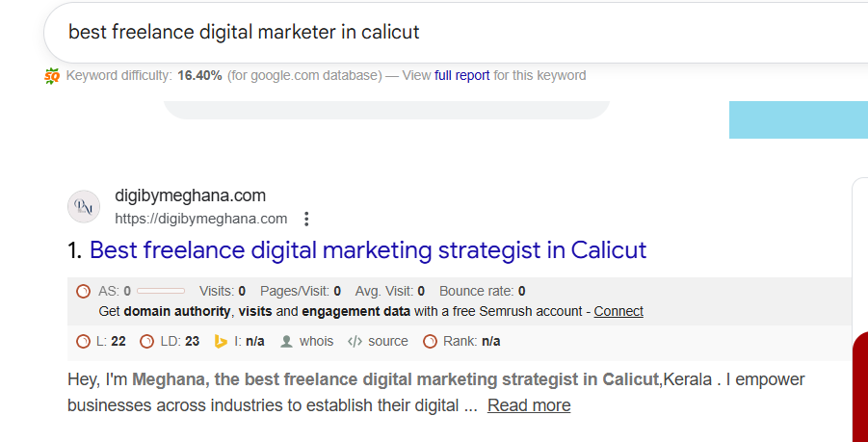Viewport: 868px width, 442px height.
Task: Open the three-dot menu beside the result URL
Action: click(306, 219)
